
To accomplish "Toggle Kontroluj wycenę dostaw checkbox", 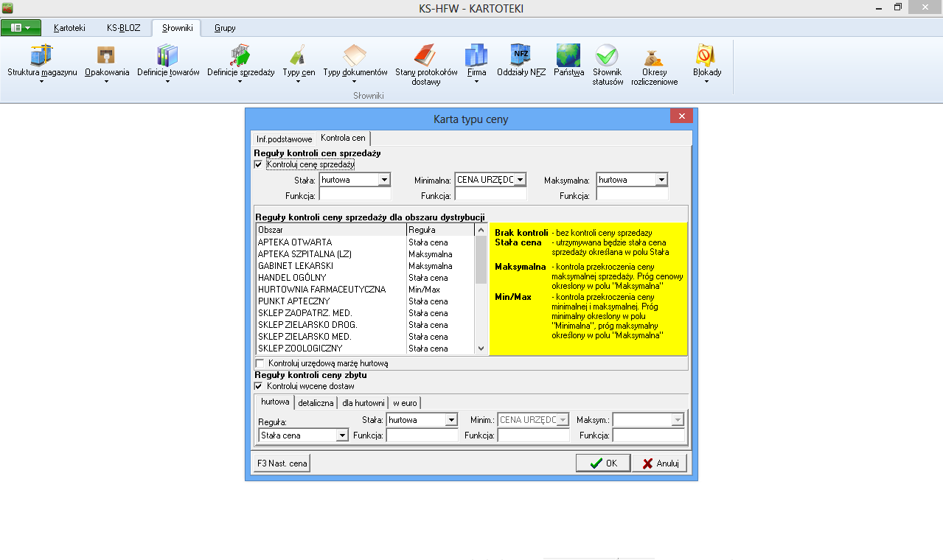I will (258, 386).
